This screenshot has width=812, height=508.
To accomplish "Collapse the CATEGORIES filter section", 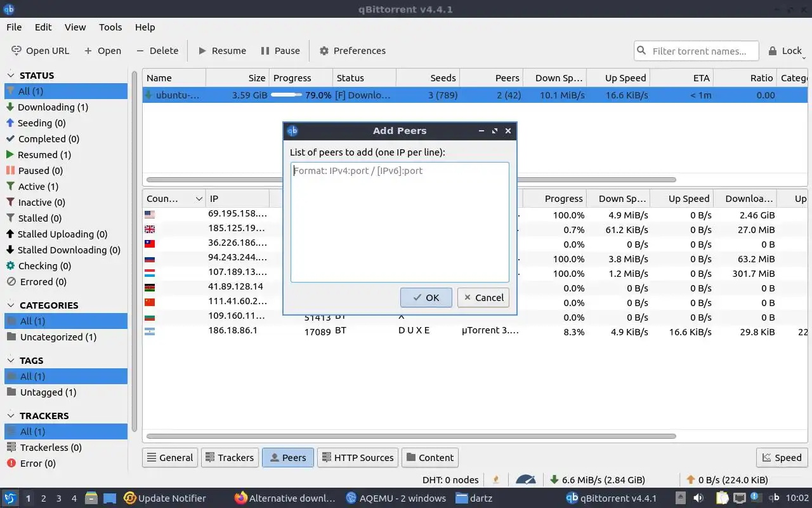I will click(x=11, y=305).
